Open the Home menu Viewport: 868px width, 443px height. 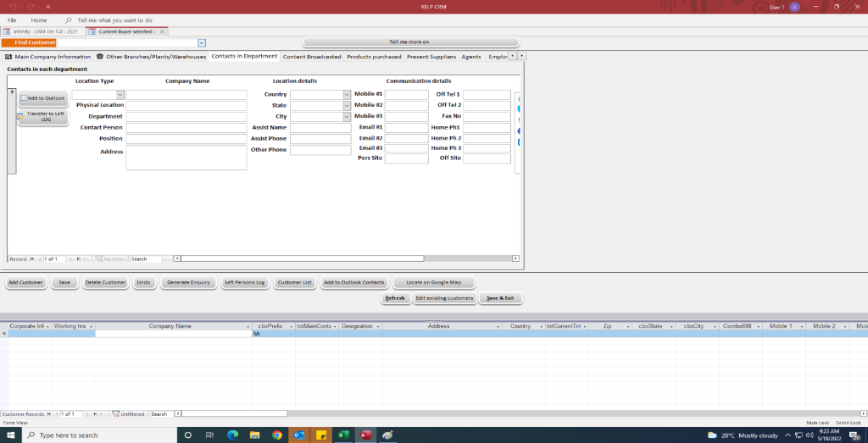pos(39,19)
